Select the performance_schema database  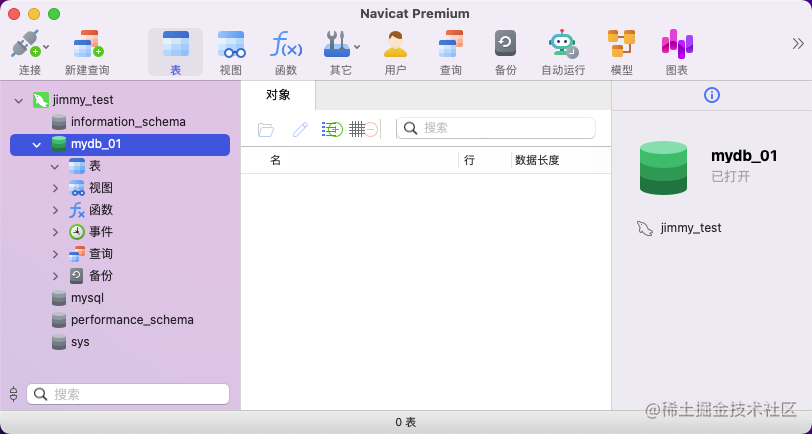123,320
